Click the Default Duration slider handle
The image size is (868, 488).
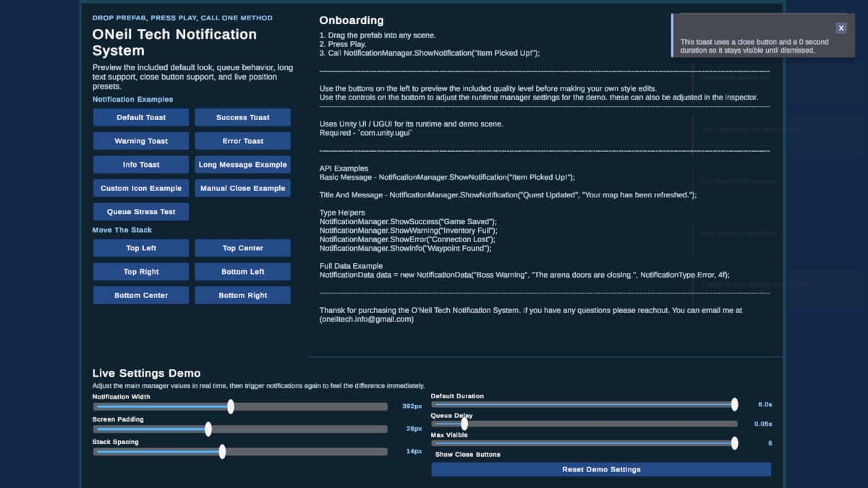pos(734,404)
